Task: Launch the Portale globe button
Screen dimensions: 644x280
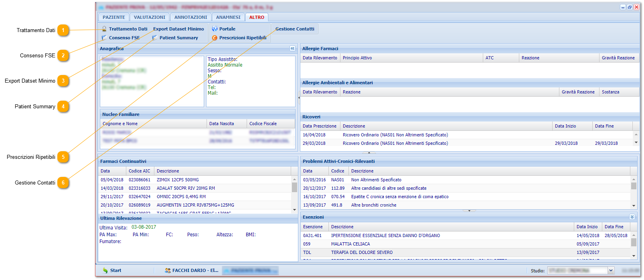Action: coord(223,29)
